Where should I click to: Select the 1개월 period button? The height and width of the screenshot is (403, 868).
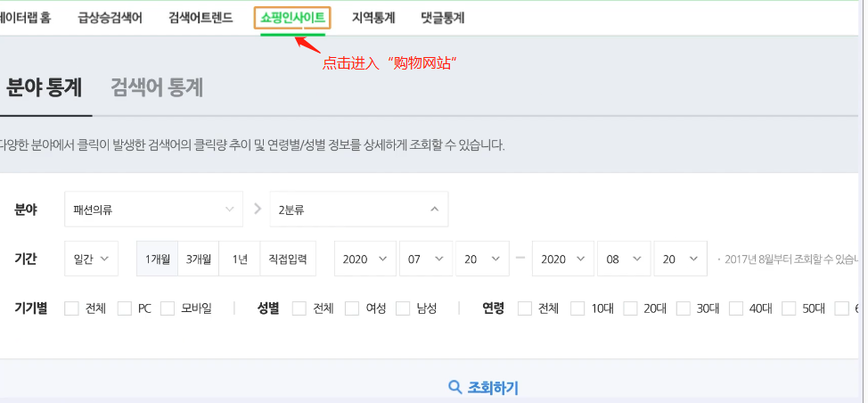tap(158, 259)
